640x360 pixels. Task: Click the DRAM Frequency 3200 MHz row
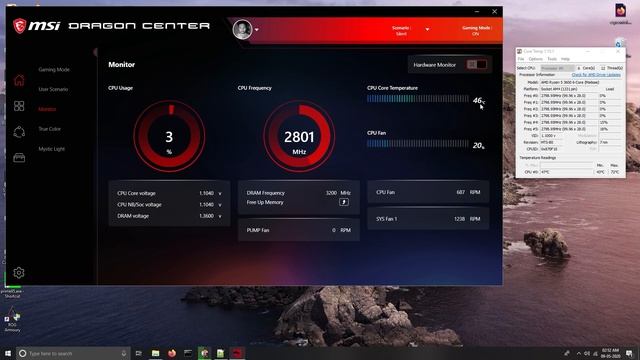click(299, 193)
